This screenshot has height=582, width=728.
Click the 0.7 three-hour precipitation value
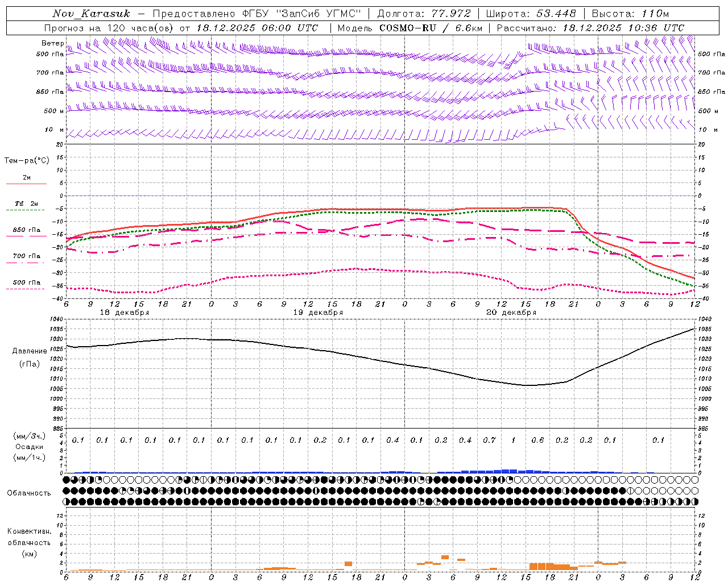coord(489,440)
